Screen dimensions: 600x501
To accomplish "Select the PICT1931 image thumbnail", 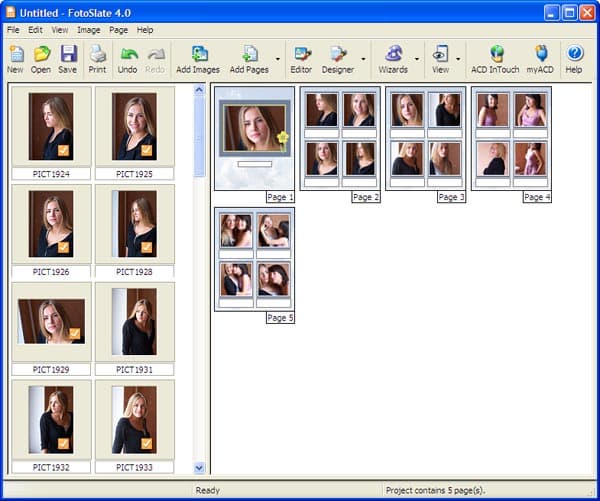I will coord(134,321).
